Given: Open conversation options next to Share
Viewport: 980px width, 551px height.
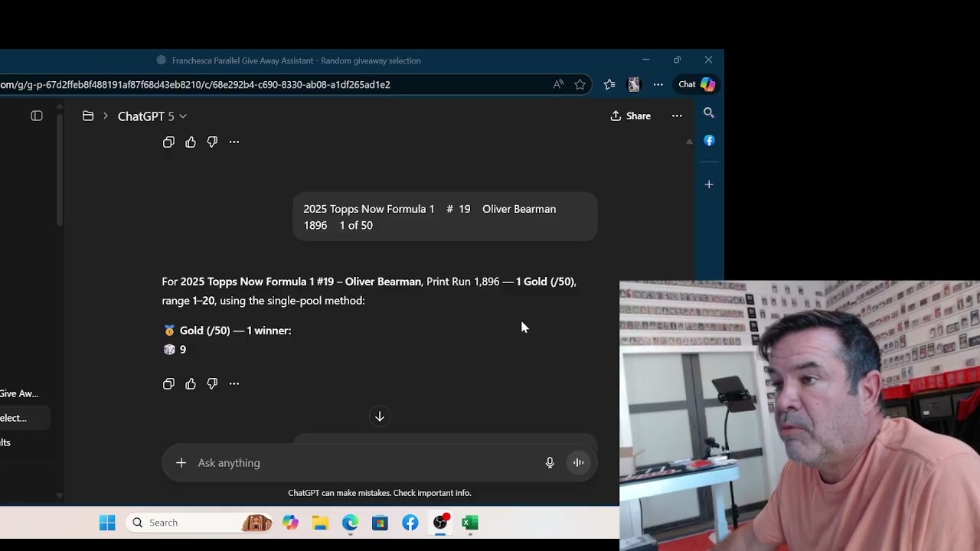Looking at the screenshot, I should [677, 116].
